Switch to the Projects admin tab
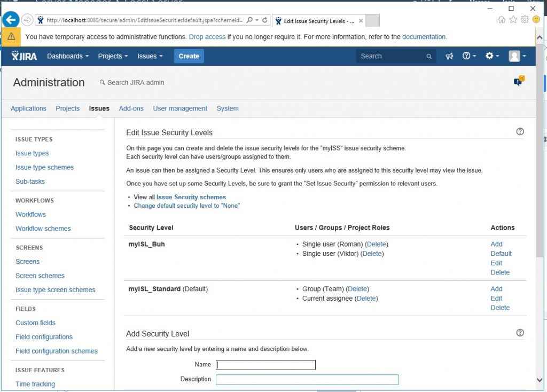This screenshot has width=547, height=392. pos(68,108)
